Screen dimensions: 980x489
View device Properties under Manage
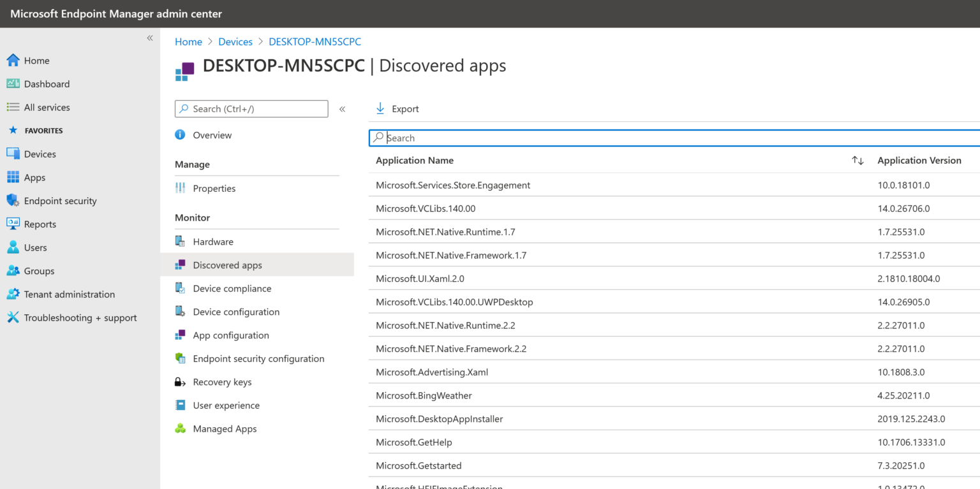pos(214,188)
